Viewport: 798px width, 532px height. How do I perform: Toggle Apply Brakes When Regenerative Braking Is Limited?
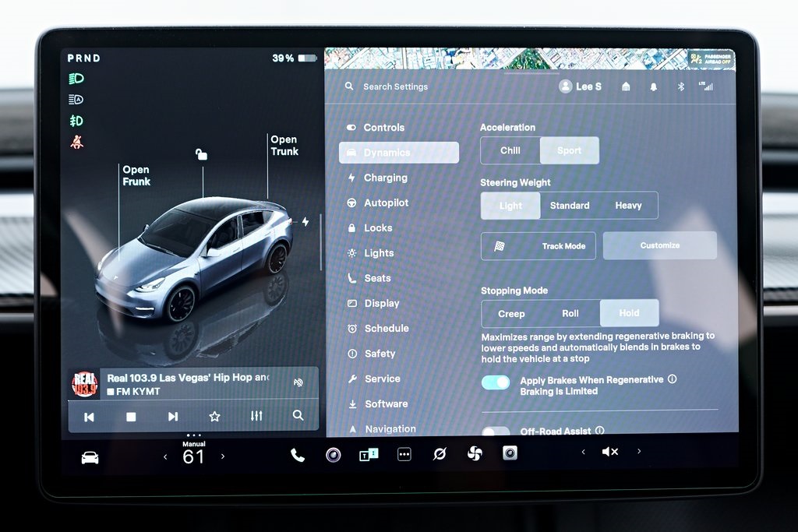click(496, 382)
